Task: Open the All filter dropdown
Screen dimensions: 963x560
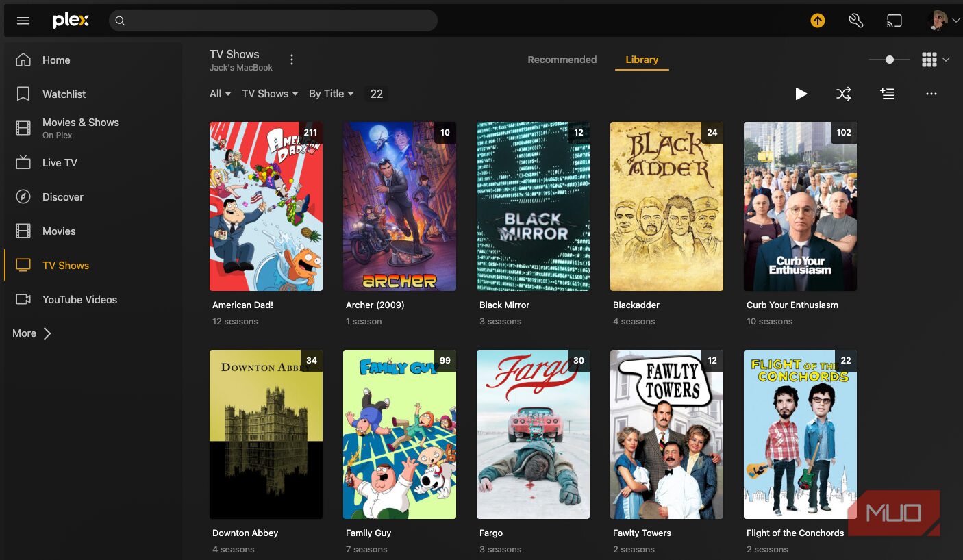Action: click(221, 94)
